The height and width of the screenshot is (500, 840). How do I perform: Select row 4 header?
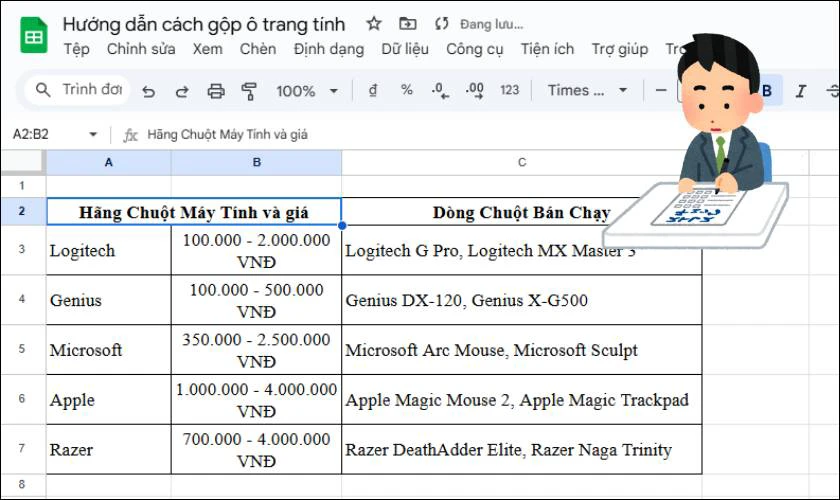point(22,300)
